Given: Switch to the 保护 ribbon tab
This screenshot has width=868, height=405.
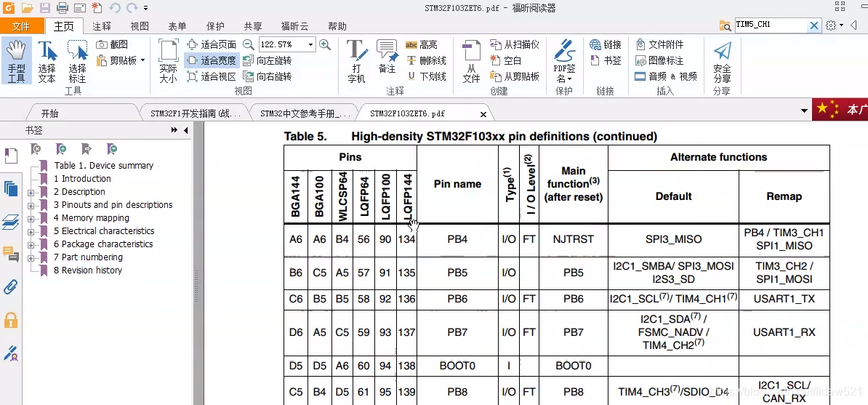Looking at the screenshot, I should pos(214,26).
